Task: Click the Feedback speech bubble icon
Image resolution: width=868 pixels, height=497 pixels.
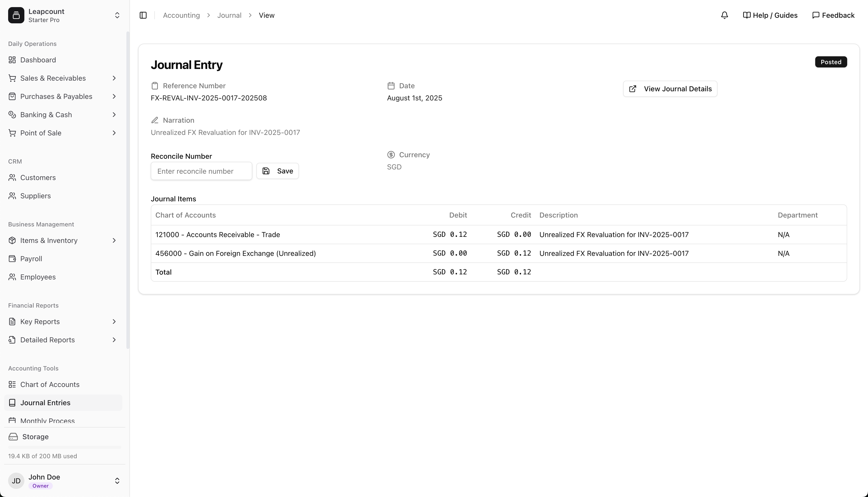Action: (x=816, y=15)
